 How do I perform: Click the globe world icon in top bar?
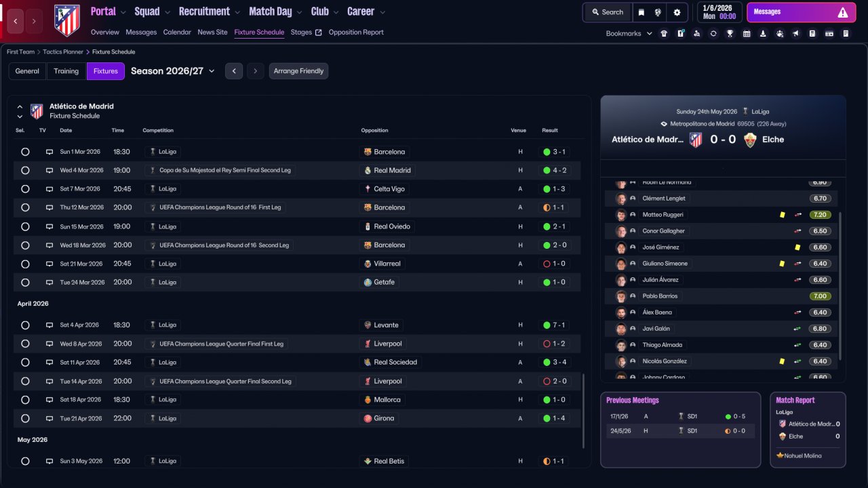(658, 12)
